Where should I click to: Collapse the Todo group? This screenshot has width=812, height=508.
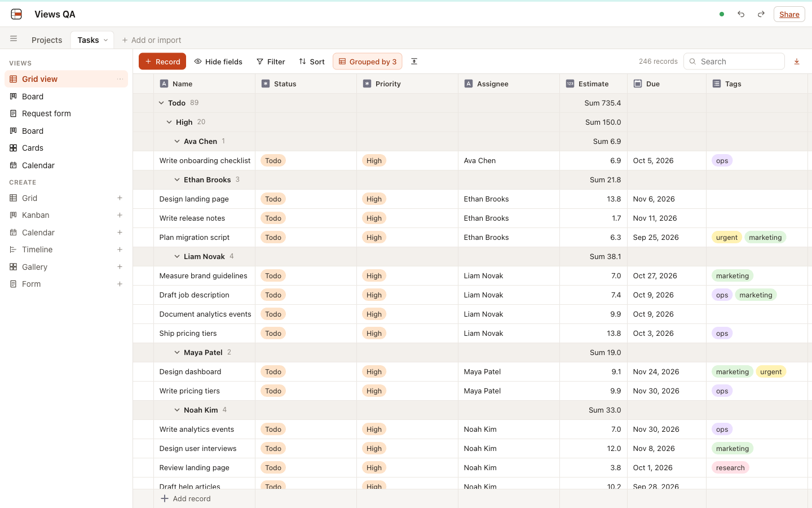[161, 103]
